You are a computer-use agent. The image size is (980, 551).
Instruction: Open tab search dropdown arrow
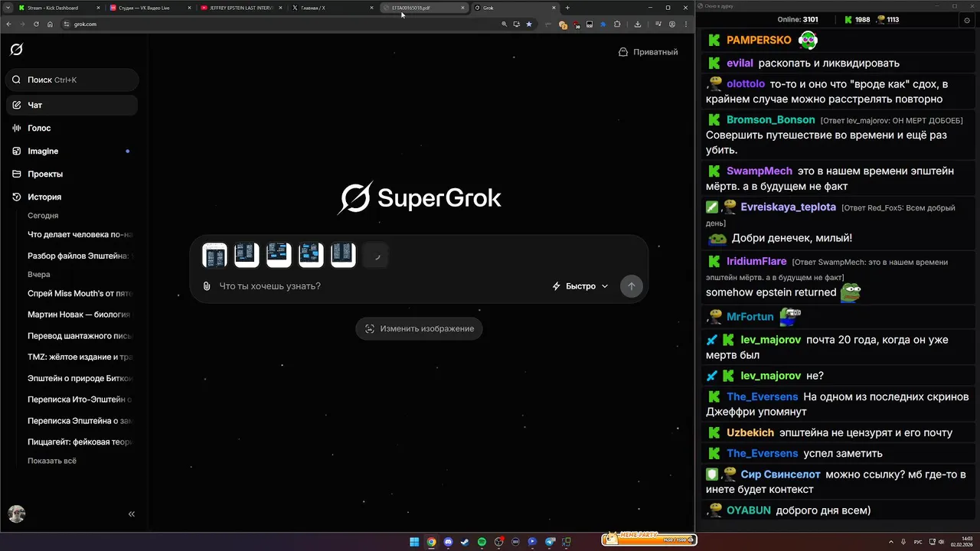[x=7, y=8]
